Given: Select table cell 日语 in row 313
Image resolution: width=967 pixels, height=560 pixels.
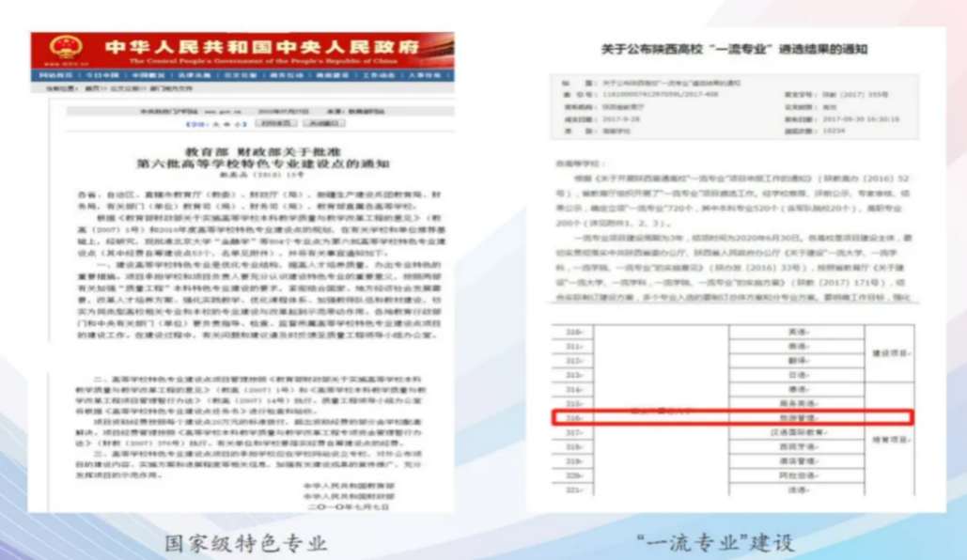Looking at the screenshot, I should 797,375.
